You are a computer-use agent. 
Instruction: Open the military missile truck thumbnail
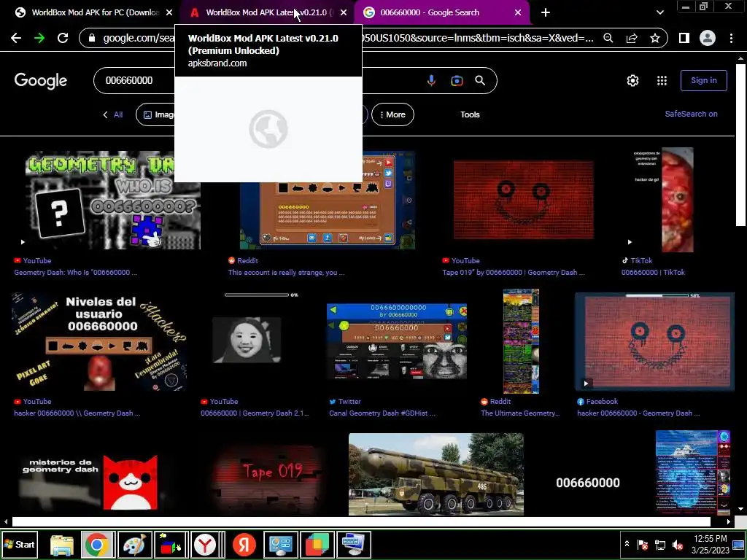pos(436,474)
